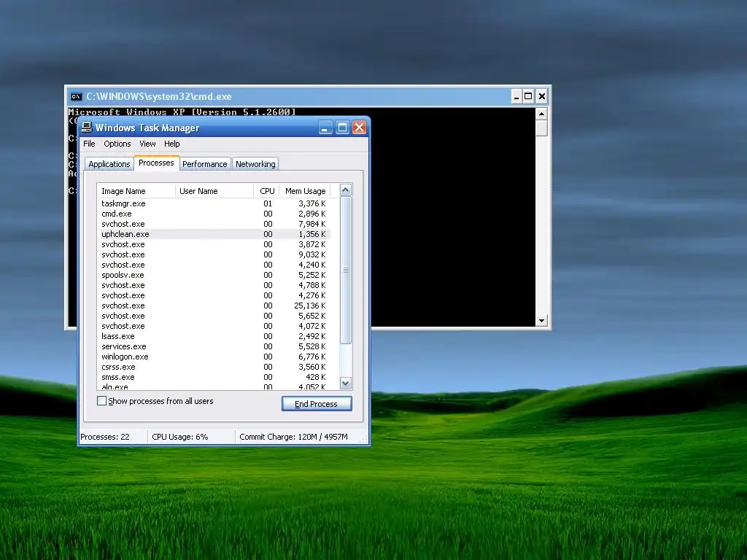Screen dimensions: 747x560
Task: Open the View menu
Action: click(x=147, y=144)
